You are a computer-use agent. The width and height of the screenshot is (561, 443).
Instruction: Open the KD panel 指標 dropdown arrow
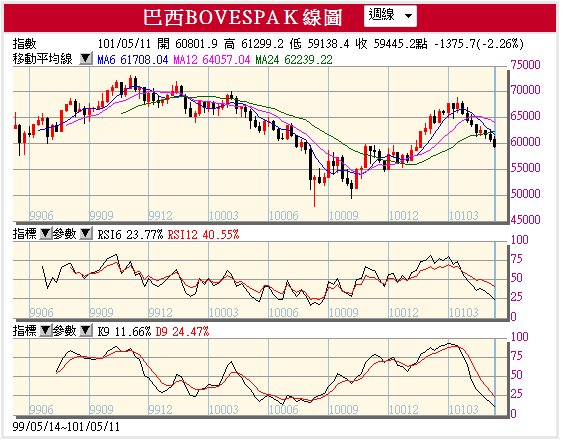pos(45,331)
